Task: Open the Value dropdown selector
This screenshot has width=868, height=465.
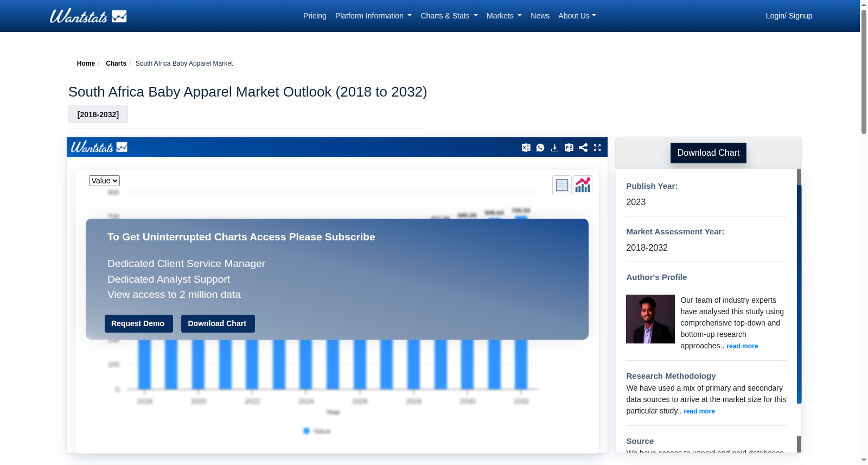Action: [x=104, y=181]
